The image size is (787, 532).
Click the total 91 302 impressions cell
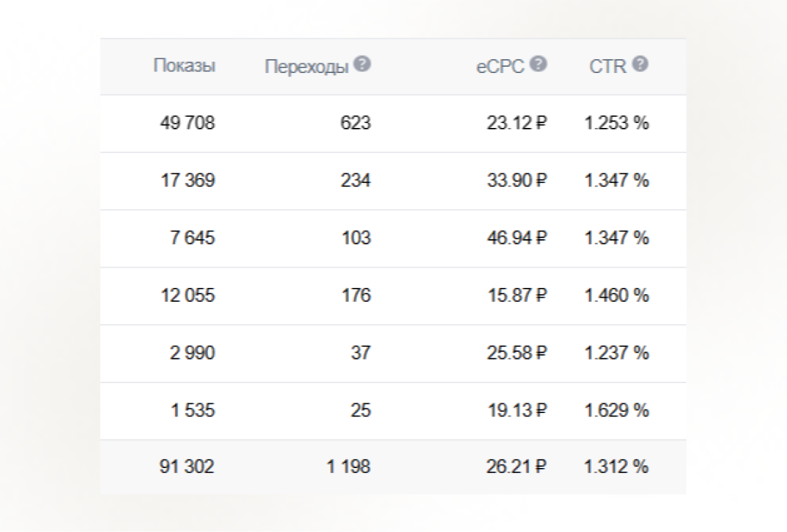tap(187, 467)
